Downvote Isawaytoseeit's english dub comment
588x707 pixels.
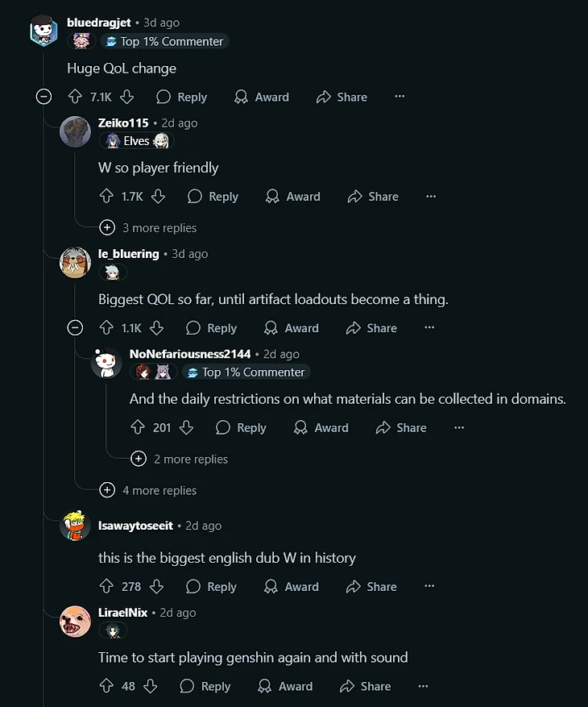coord(157,587)
